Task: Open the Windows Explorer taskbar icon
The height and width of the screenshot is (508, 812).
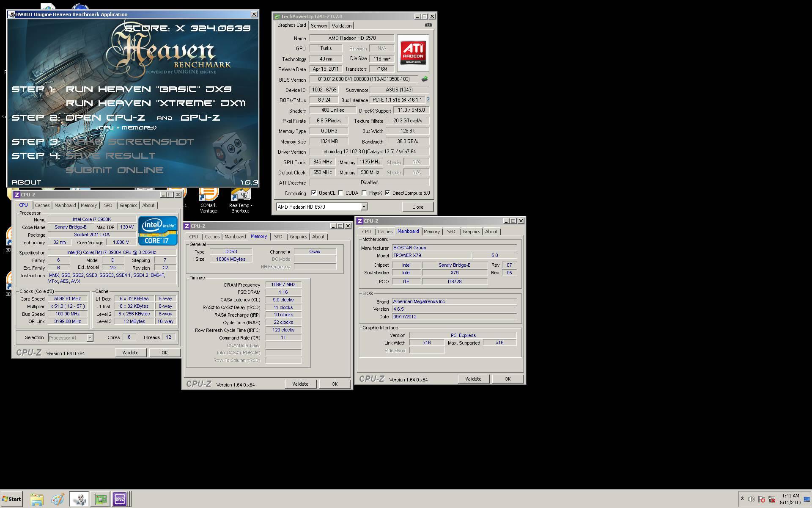Action: pyautogui.click(x=37, y=499)
